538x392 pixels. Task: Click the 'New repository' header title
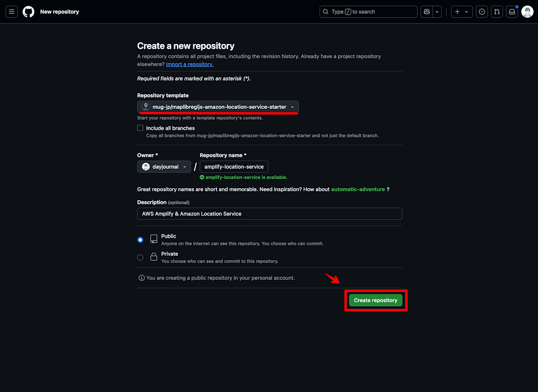click(x=60, y=12)
